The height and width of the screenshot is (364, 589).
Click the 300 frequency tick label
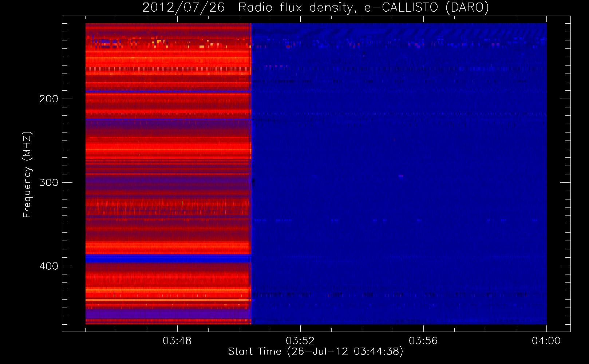coord(49,182)
